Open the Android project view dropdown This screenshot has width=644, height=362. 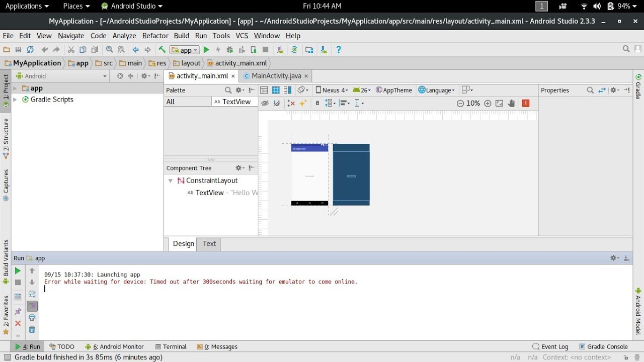click(x=61, y=76)
